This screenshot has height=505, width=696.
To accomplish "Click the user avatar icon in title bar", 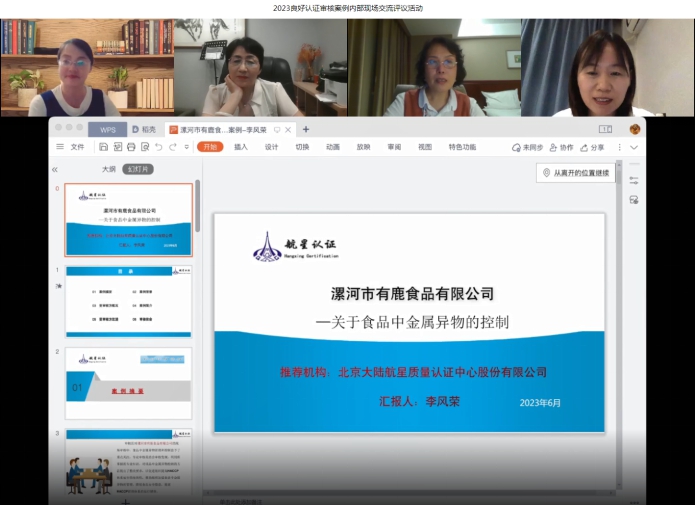I will pos(634,129).
